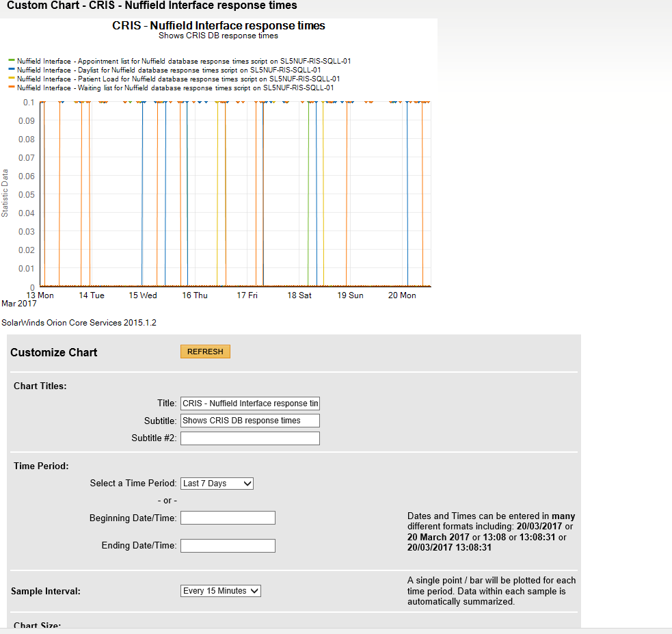Click the Daylist for Nuffield legend text

169,70
